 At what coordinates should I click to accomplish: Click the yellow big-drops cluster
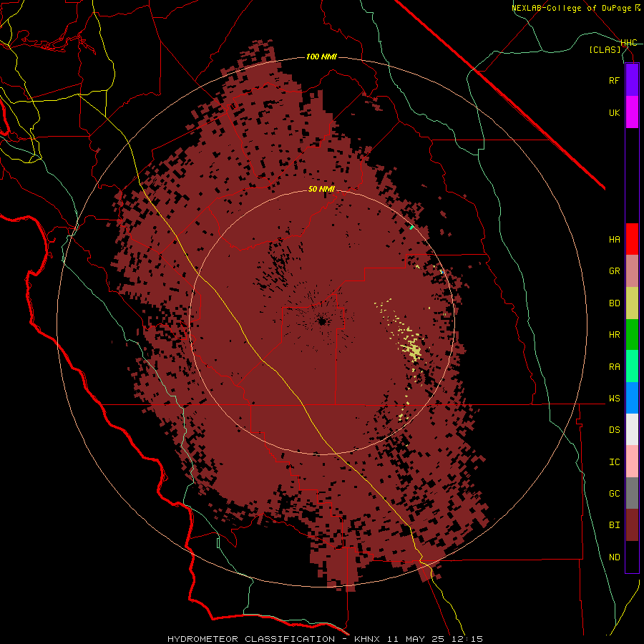click(x=414, y=350)
